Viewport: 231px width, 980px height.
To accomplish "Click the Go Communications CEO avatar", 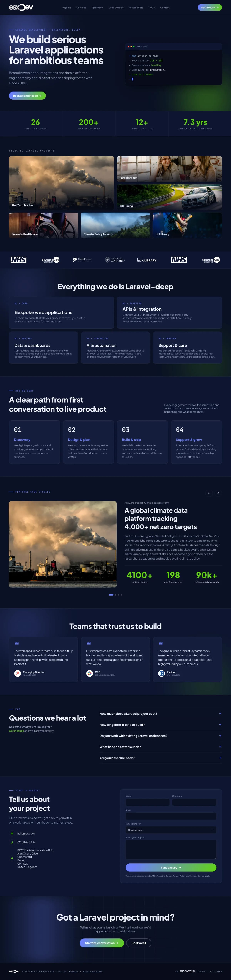I will coord(90,673).
